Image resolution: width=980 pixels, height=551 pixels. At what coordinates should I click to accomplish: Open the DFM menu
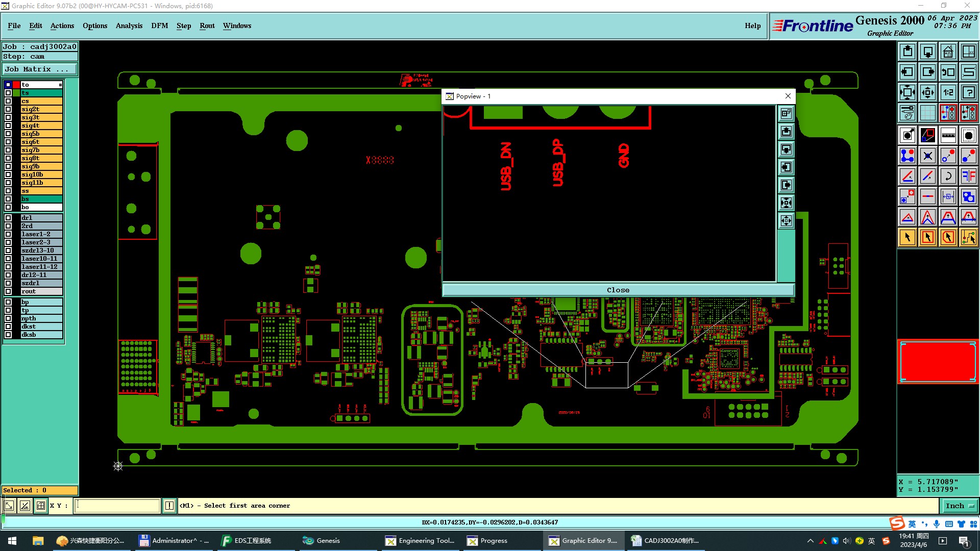159,26
